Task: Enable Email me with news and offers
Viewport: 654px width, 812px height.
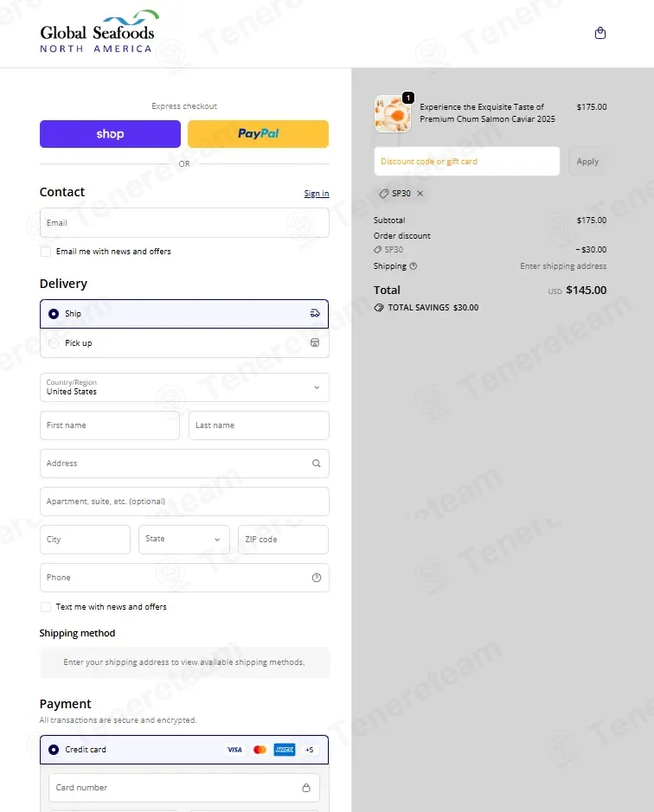Action: [46, 252]
